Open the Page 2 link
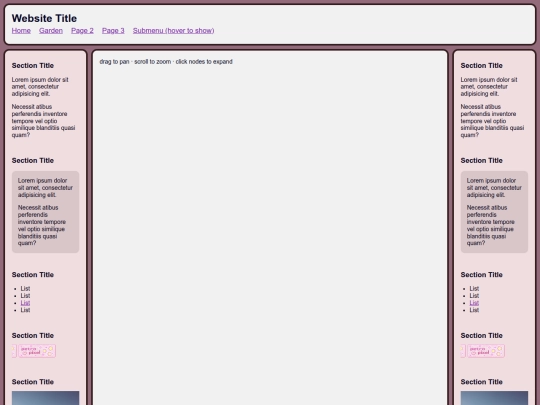 (x=82, y=31)
